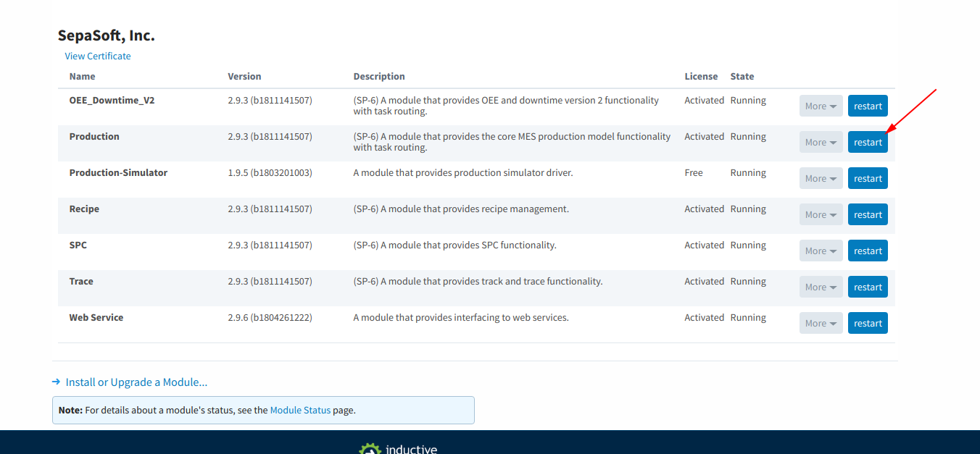
Task: Open the More dropdown for OEE_Downtime_V2
Action: [x=821, y=106]
